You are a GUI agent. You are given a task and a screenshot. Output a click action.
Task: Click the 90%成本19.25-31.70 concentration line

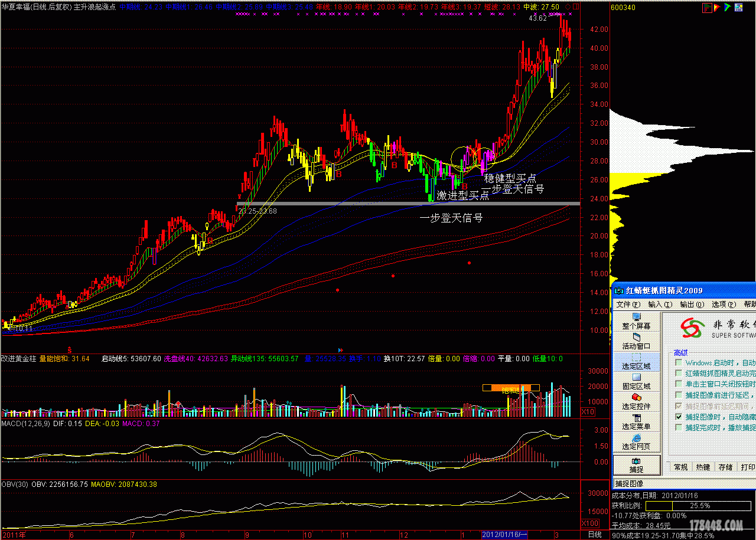[x=663, y=536]
